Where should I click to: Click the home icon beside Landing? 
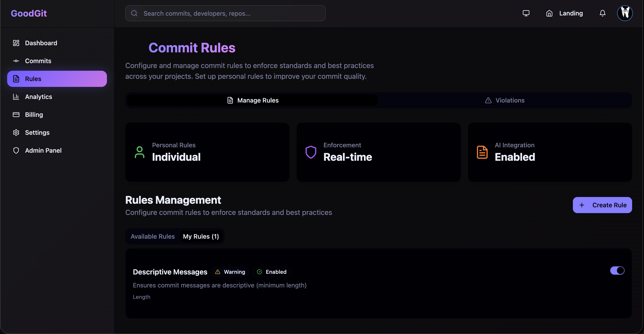(x=549, y=13)
